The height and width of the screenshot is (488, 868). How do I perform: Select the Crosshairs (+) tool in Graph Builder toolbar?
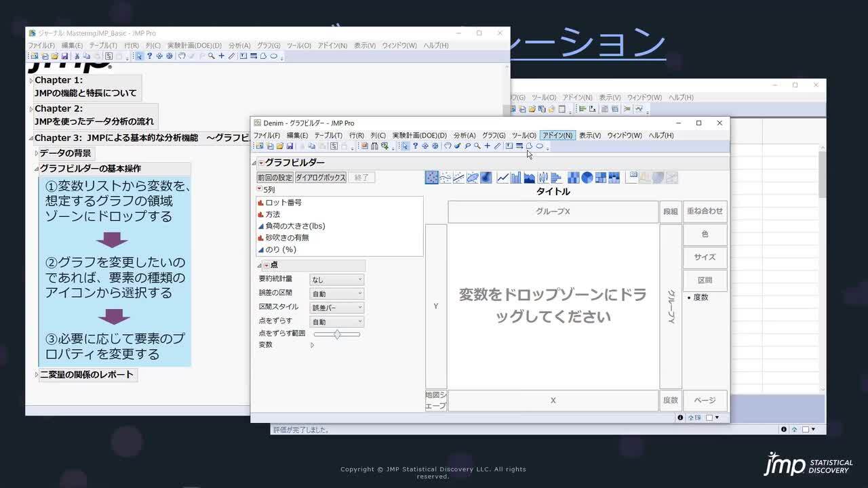(487, 146)
